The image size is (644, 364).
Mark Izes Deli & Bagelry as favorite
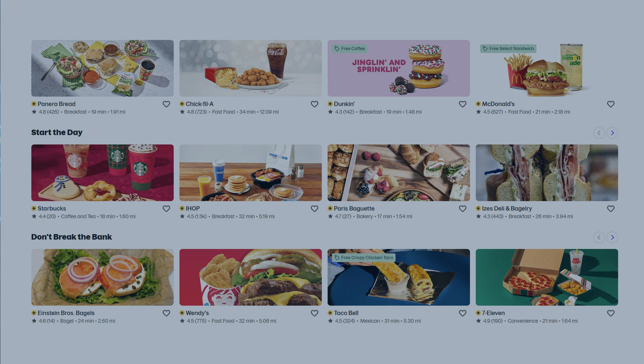tap(611, 208)
